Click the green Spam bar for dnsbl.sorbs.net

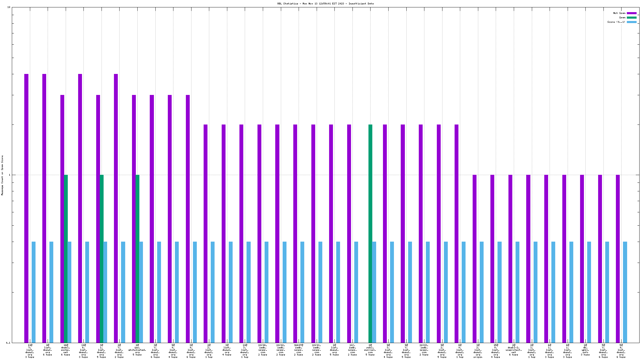click(66, 259)
